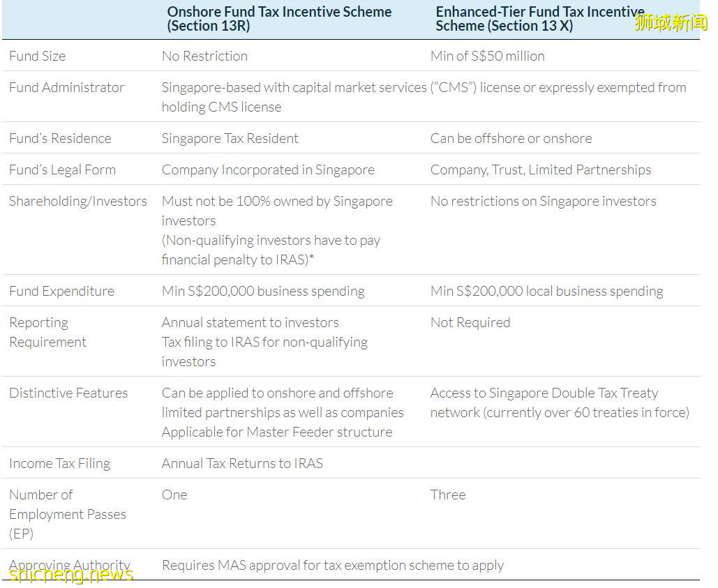Image resolution: width=718 pixels, height=588 pixels.
Task: Click 'No restrictions on Singapore investors' text
Action: [x=543, y=201]
